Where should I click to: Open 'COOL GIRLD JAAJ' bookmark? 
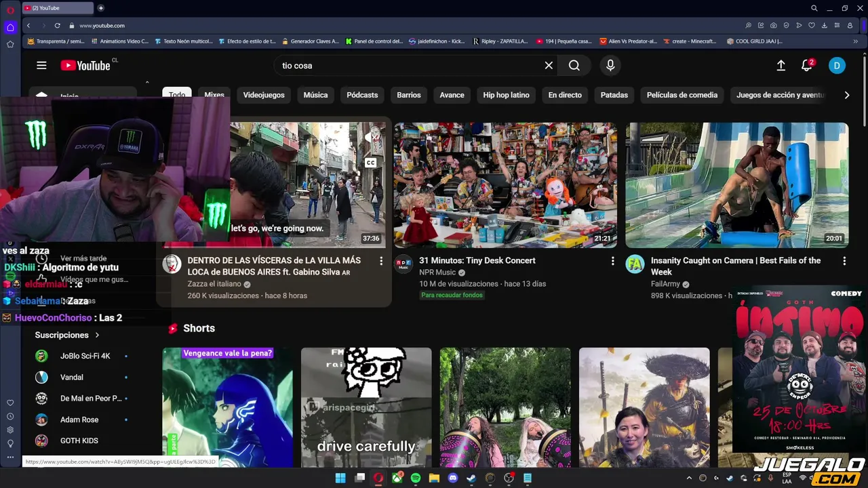[x=754, y=41]
